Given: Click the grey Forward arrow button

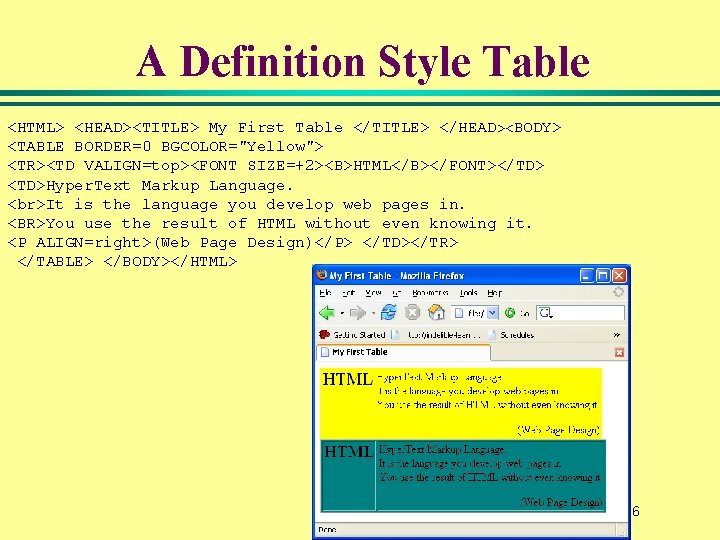Looking at the screenshot, I should (357, 313).
